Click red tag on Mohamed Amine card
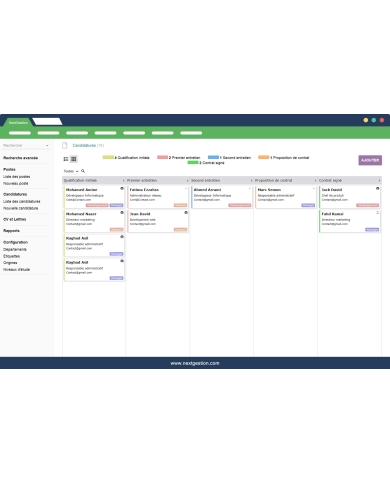The width and height of the screenshot is (390, 484). (x=97, y=205)
